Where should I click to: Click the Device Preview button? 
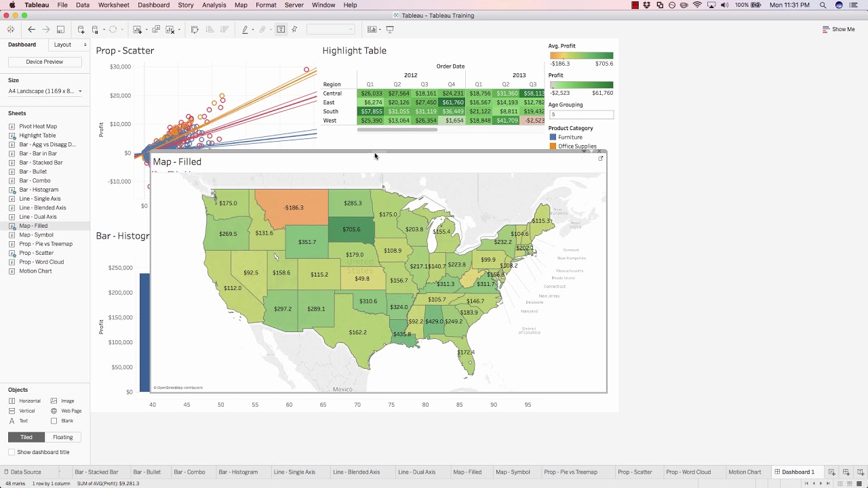45,62
